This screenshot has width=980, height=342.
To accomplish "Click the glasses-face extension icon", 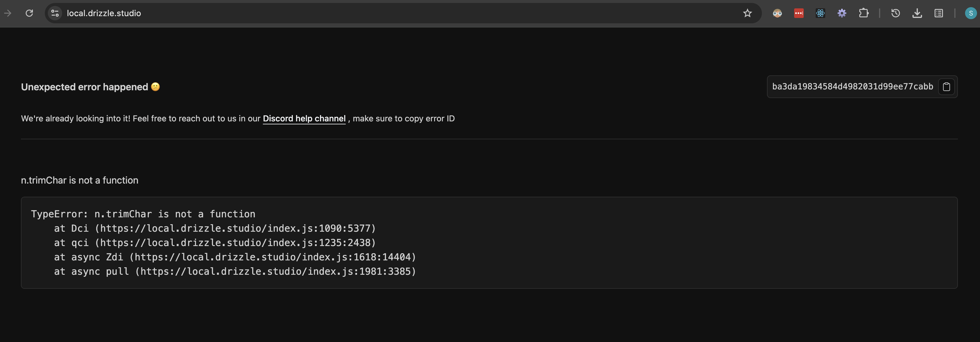I will pos(777,13).
